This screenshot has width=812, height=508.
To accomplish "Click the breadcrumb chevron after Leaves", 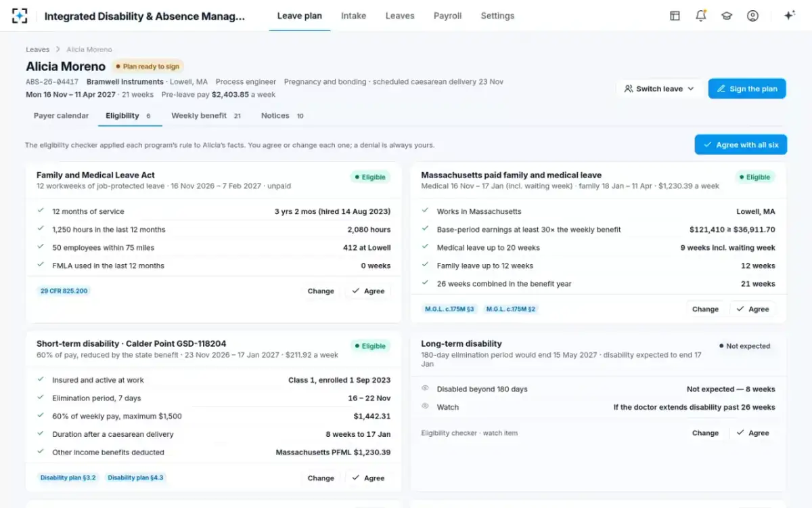I will 58,49.
